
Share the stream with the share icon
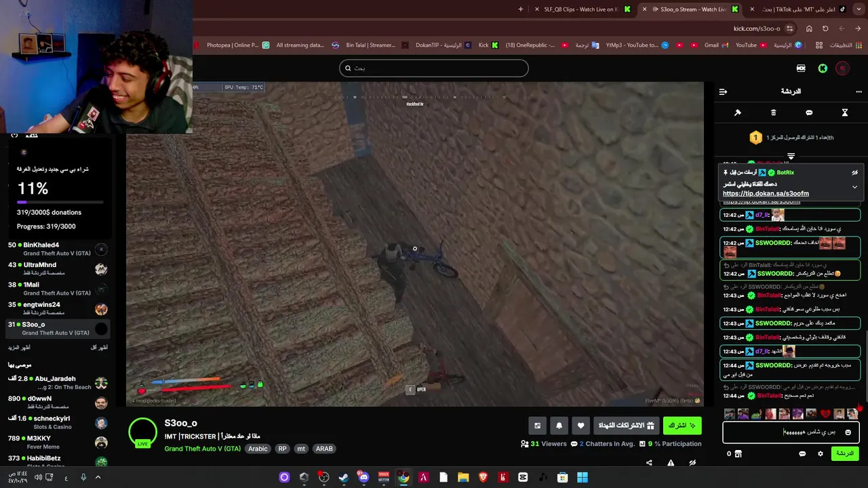tap(649, 463)
